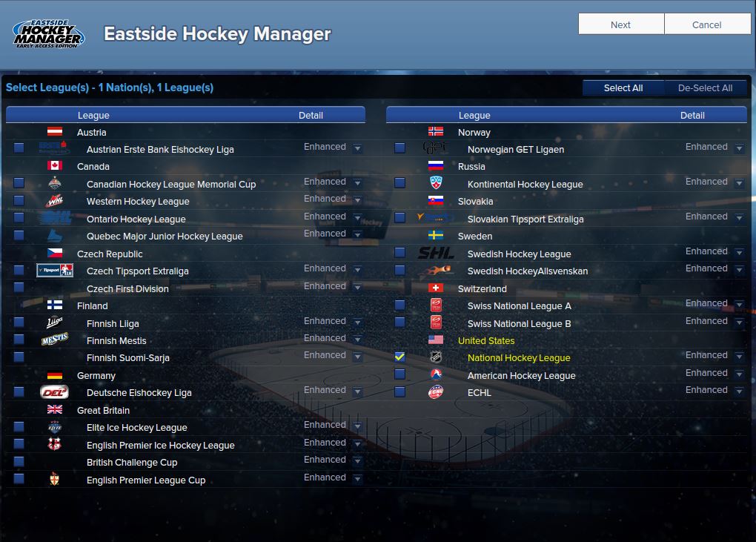Screen dimensions: 756x542
Task: Click the Canada flag icon
Action: click(x=55, y=166)
